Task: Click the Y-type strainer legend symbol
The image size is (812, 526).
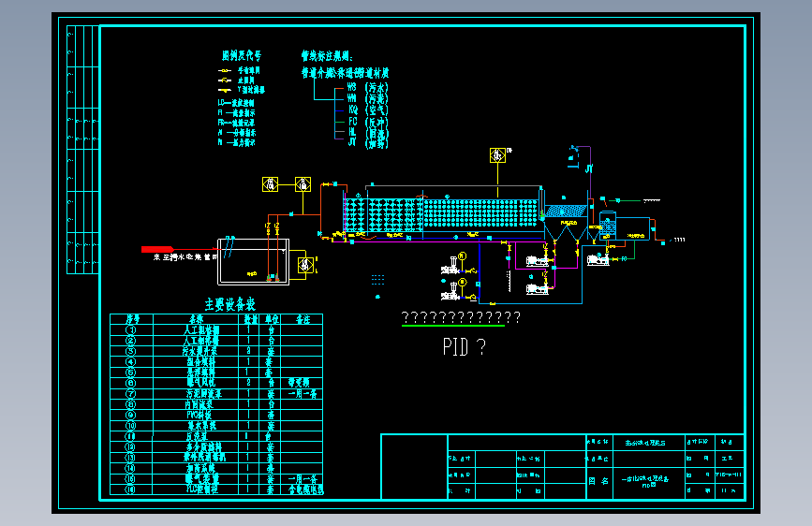Action: pos(225,90)
